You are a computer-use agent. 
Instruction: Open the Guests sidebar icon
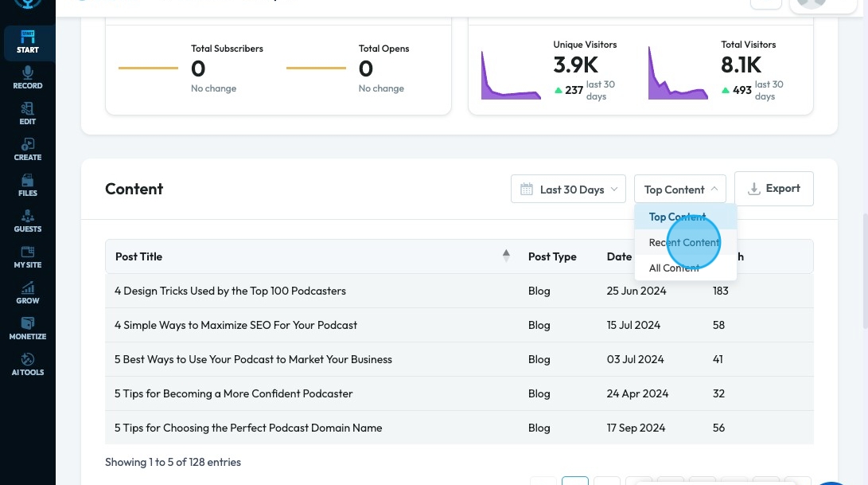click(x=27, y=221)
